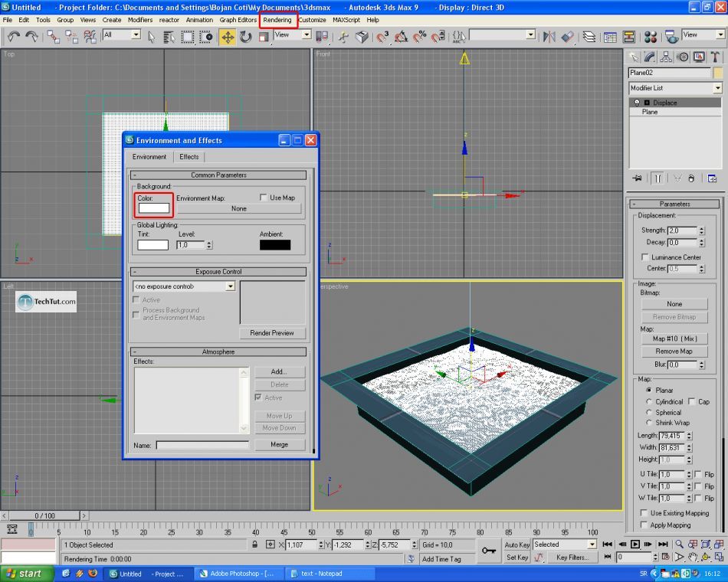728x582 pixels.
Task: Click Remove Modifier trash icon
Action: coord(691,178)
